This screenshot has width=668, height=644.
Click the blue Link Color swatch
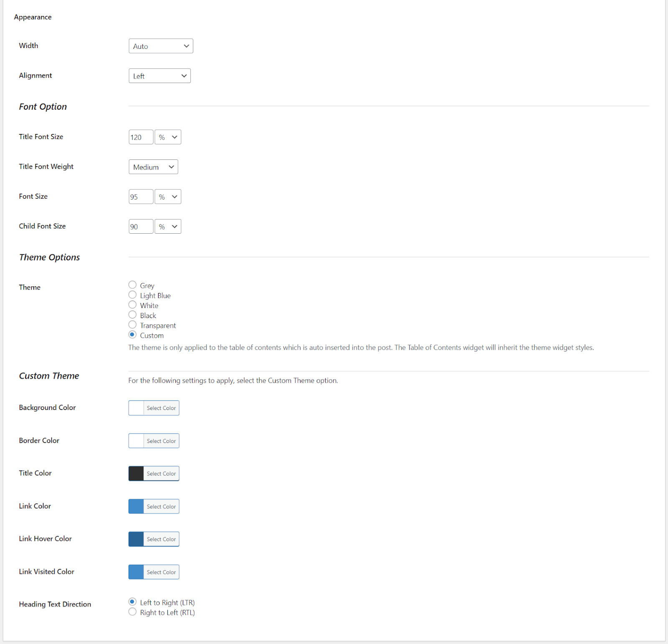[136, 507]
